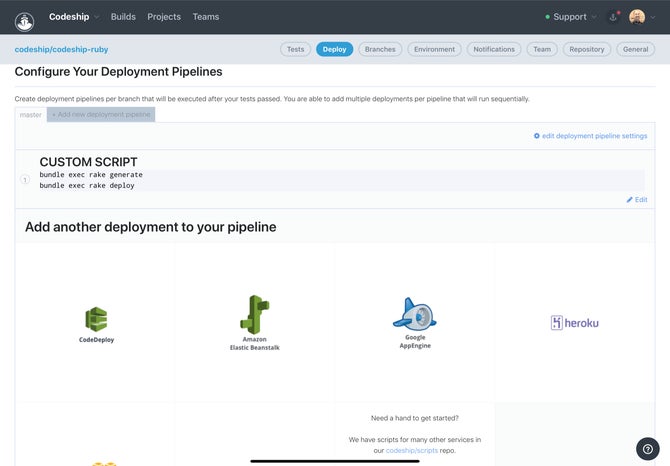Viewport: 670px width, 466px height.
Task: Choose Amazon Elastic Beanstalk deployment
Action: click(x=255, y=323)
